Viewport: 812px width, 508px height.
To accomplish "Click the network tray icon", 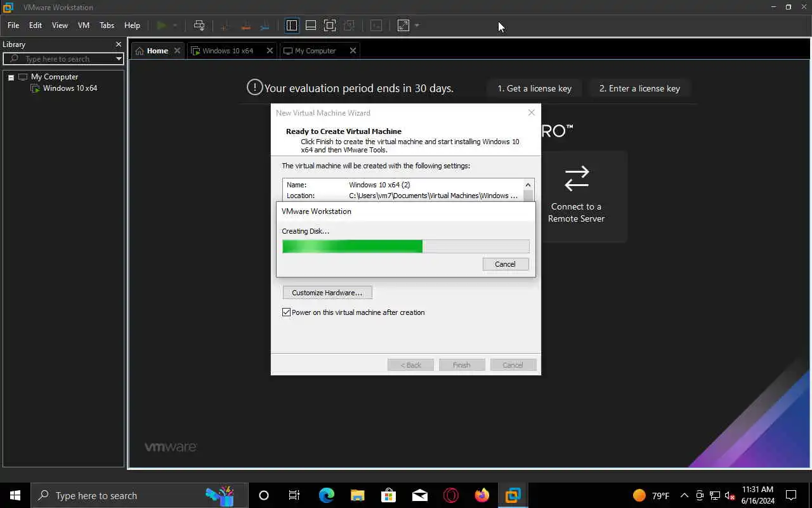I will [x=715, y=495].
